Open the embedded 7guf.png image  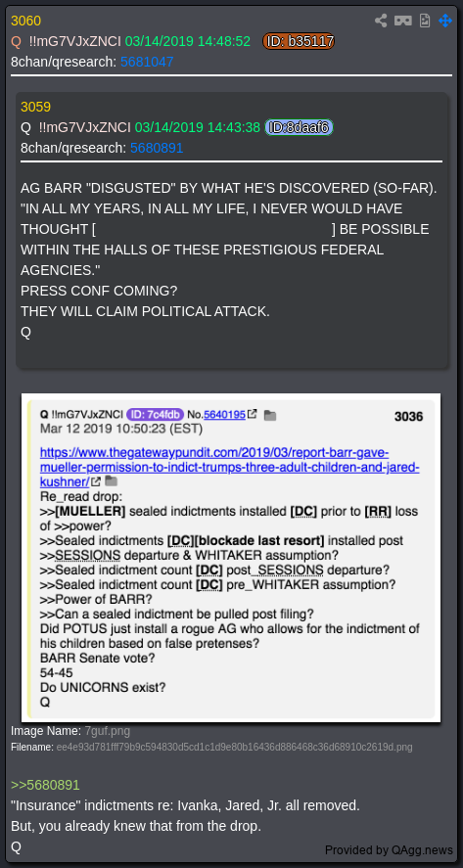(x=231, y=558)
